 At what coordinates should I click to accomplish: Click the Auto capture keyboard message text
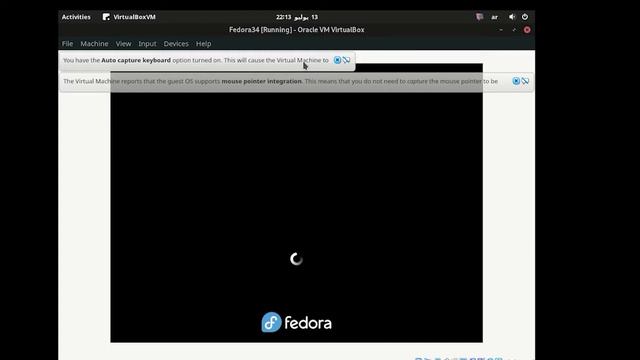(196, 60)
